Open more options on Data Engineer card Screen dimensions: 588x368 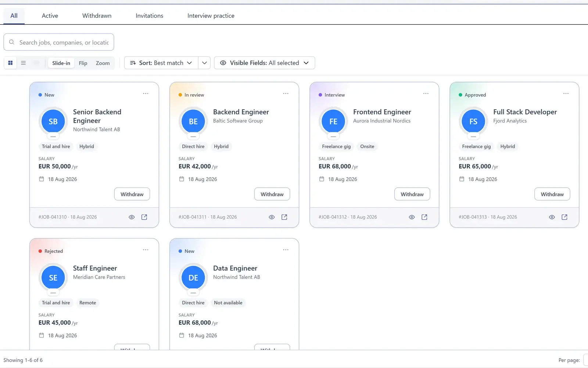pos(286,250)
